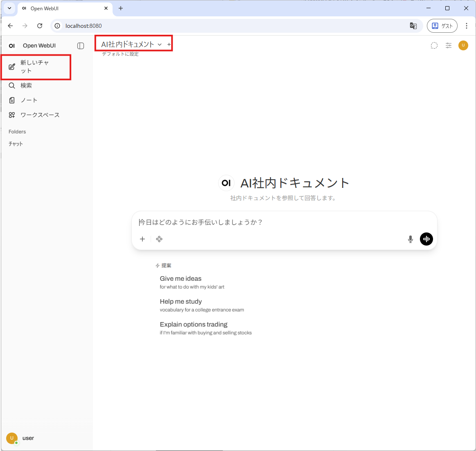Image resolution: width=476 pixels, height=451 pixels.
Task: Click the plus icon in the message box
Action: pos(142,239)
